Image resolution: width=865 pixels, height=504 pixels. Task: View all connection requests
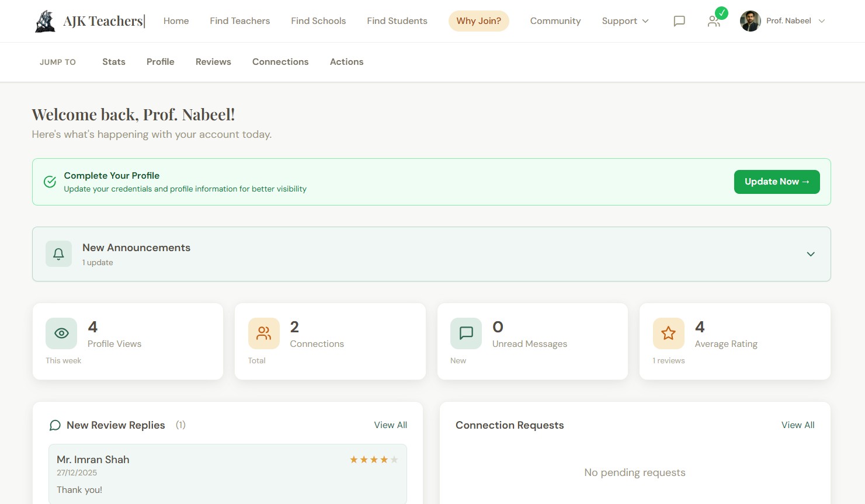pyautogui.click(x=797, y=425)
